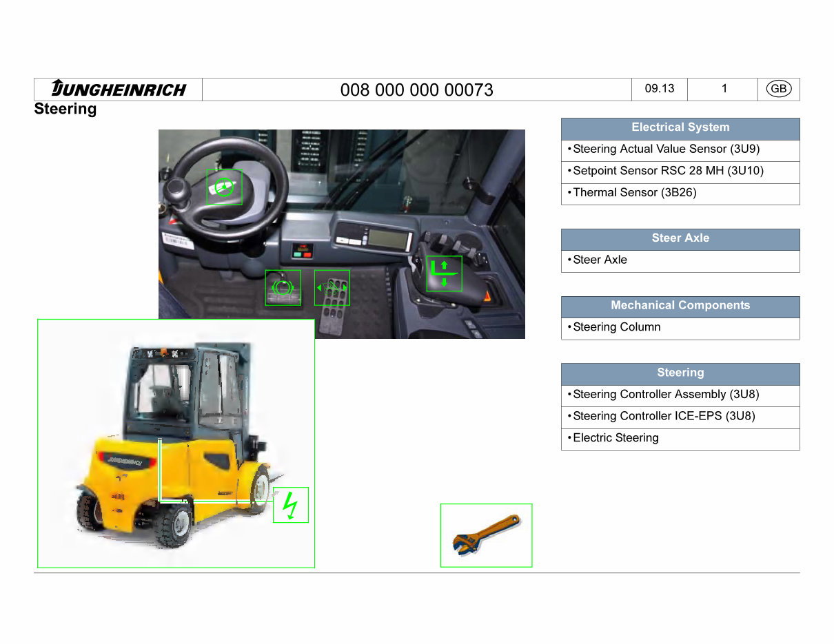Open the Steering Column entry

pyautogui.click(x=680, y=329)
